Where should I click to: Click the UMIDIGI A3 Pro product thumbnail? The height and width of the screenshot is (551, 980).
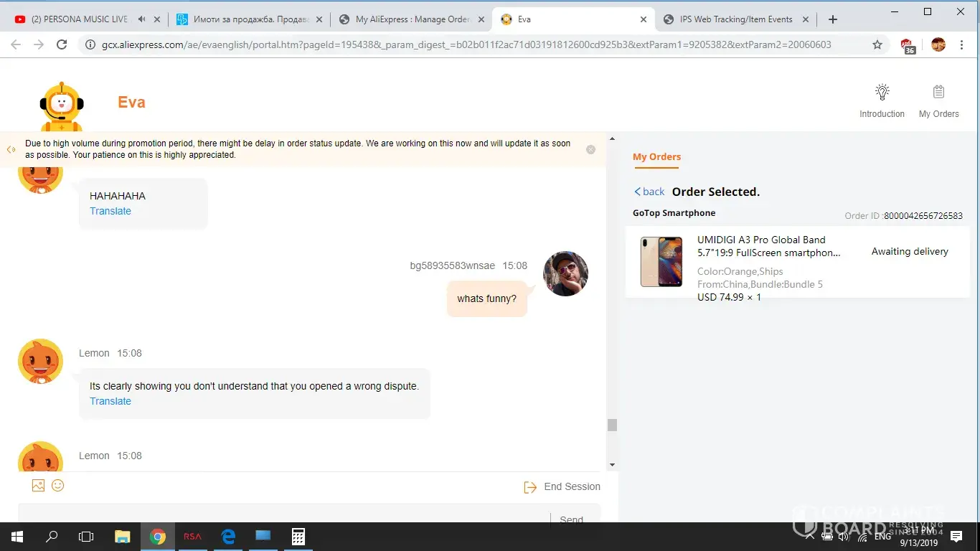coord(661,262)
